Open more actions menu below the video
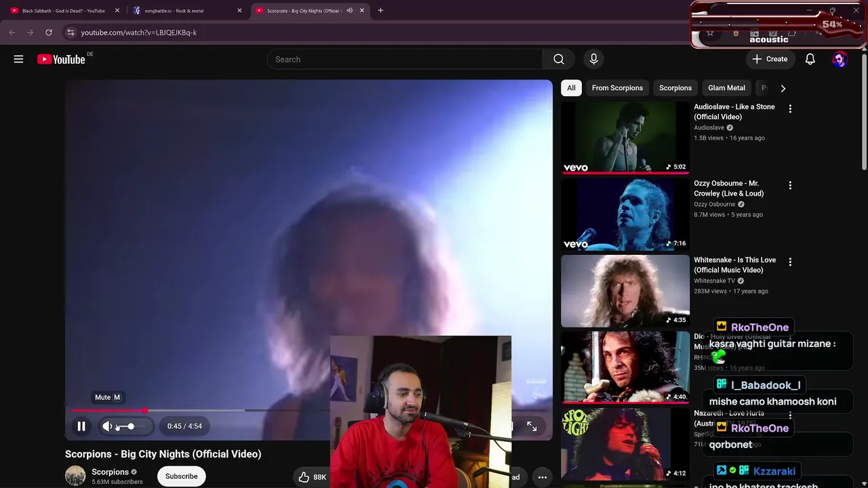 [542, 477]
